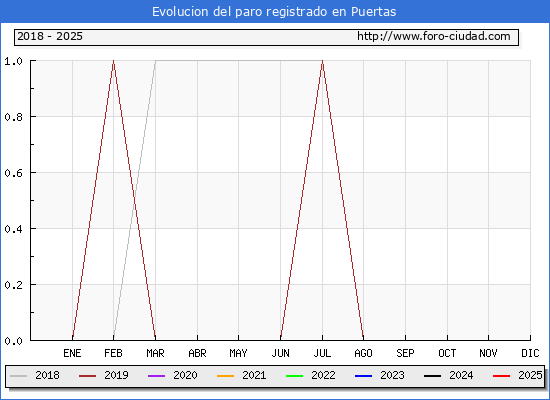The width and height of the screenshot is (550, 400).
Task: Click the ENE month axis label
Action: (72, 353)
